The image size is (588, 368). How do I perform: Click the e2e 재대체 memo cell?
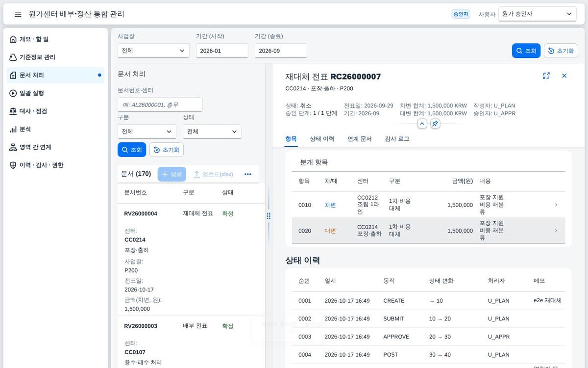pos(548,301)
